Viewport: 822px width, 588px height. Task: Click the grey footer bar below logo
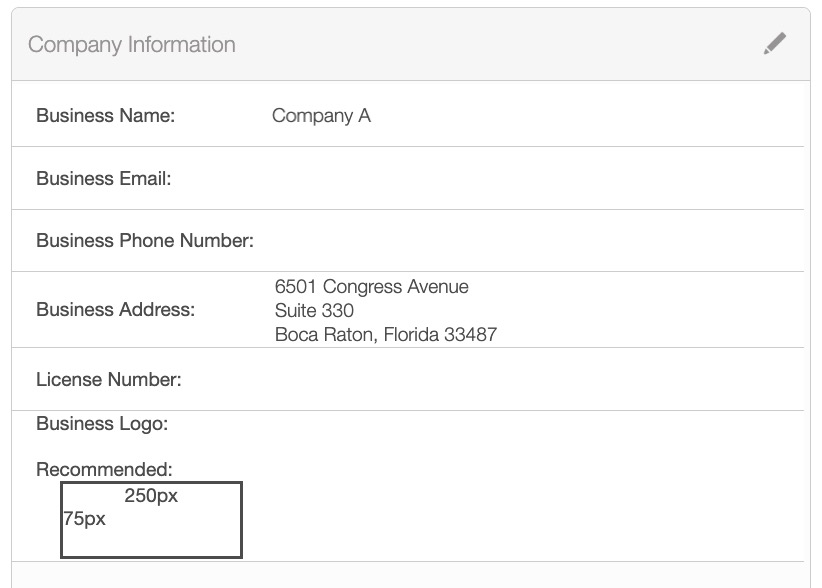(410, 575)
